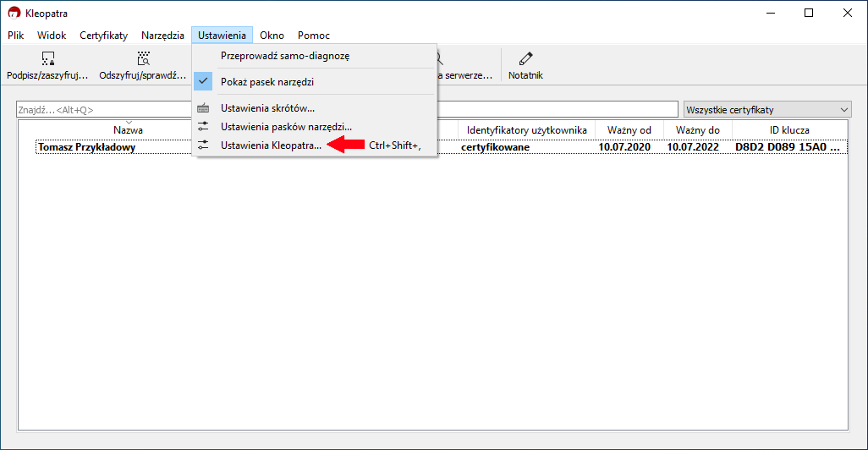Sort by Ważny do column header
868x450 pixels.
click(697, 130)
